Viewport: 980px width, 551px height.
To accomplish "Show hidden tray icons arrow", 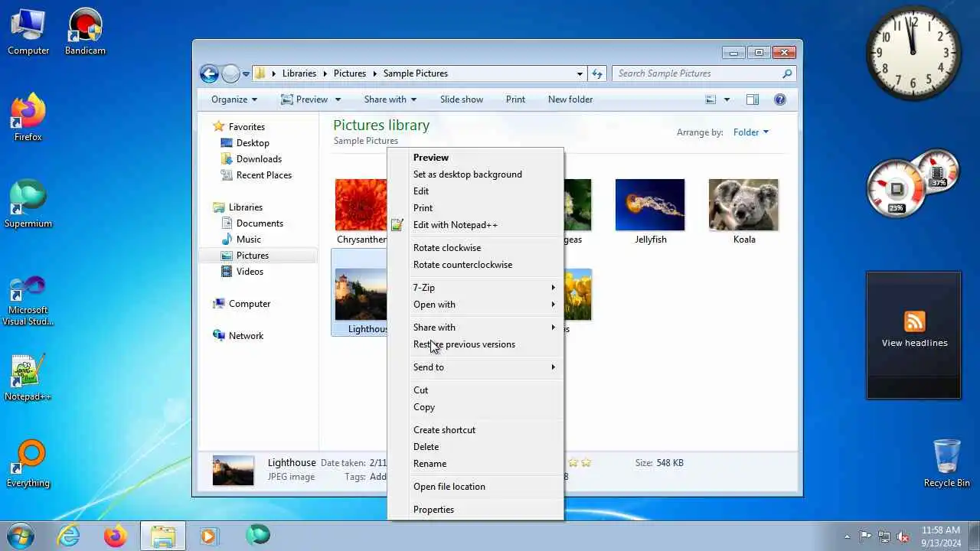I will (x=847, y=536).
